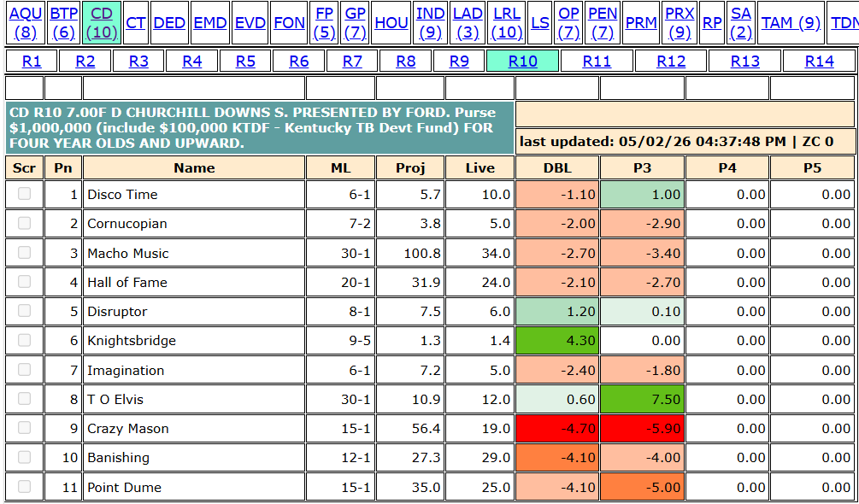
Task: Go to race R13
Action: [745, 61]
